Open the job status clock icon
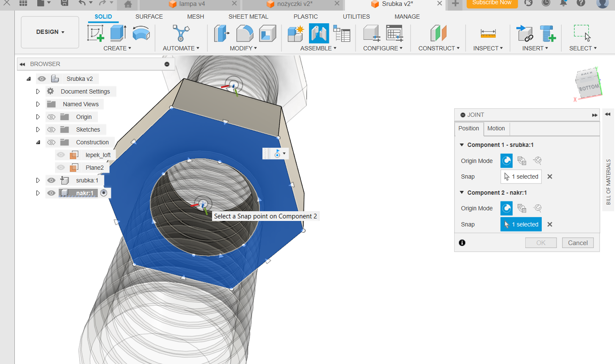The height and width of the screenshot is (364, 615). pos(546,3)
